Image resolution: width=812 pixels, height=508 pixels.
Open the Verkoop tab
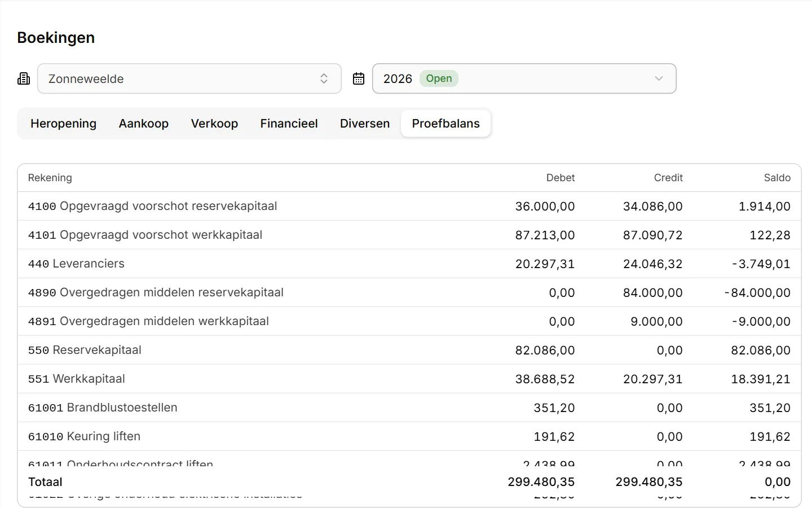(x=214, y=124)
